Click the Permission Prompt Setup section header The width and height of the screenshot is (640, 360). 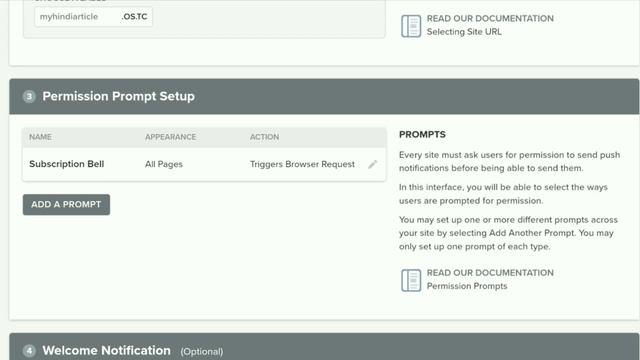(x=324, y=96)
